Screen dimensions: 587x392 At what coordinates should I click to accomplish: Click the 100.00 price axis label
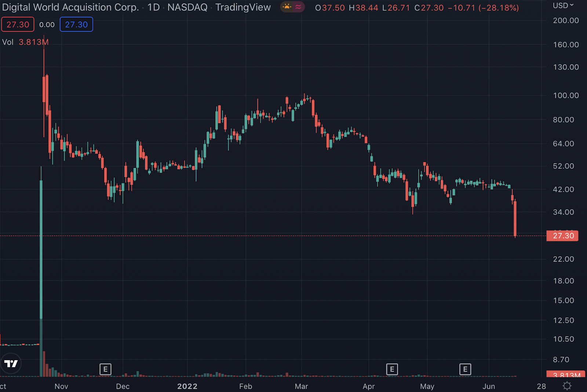(x=566, y=95)
